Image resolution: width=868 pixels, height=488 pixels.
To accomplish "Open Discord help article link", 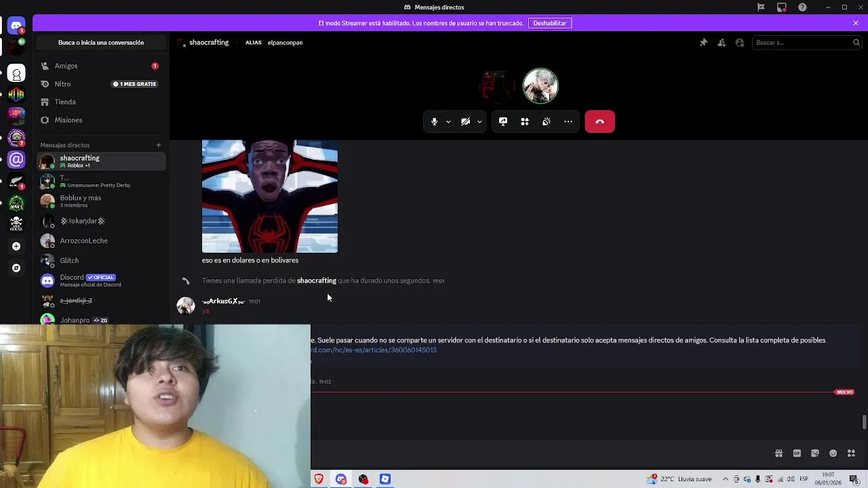I will (374, 350).
